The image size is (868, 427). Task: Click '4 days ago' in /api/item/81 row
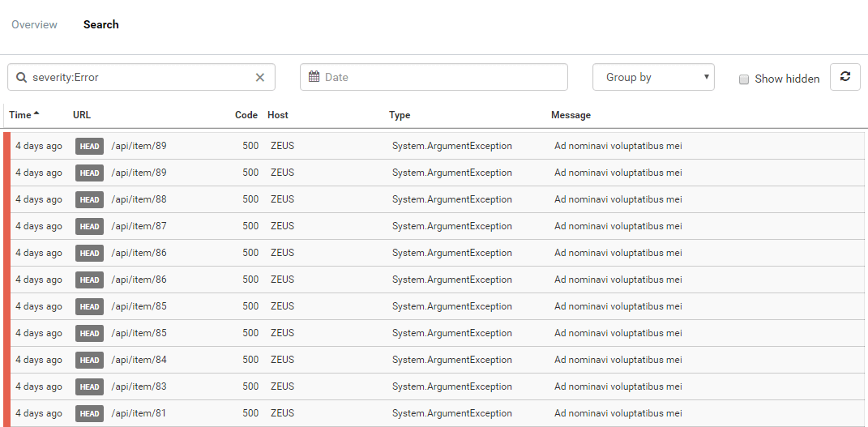click(x=39, y=413)
